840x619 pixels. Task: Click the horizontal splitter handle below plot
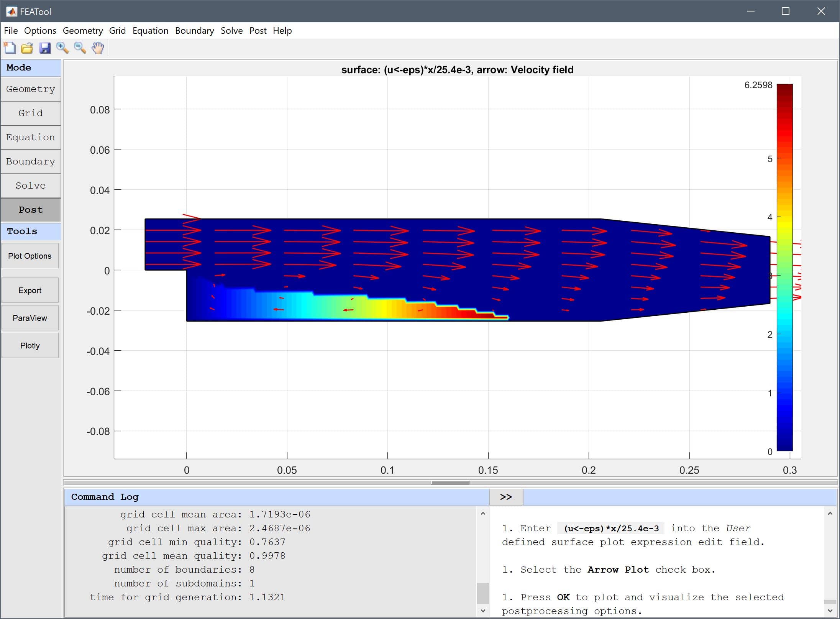450,483
